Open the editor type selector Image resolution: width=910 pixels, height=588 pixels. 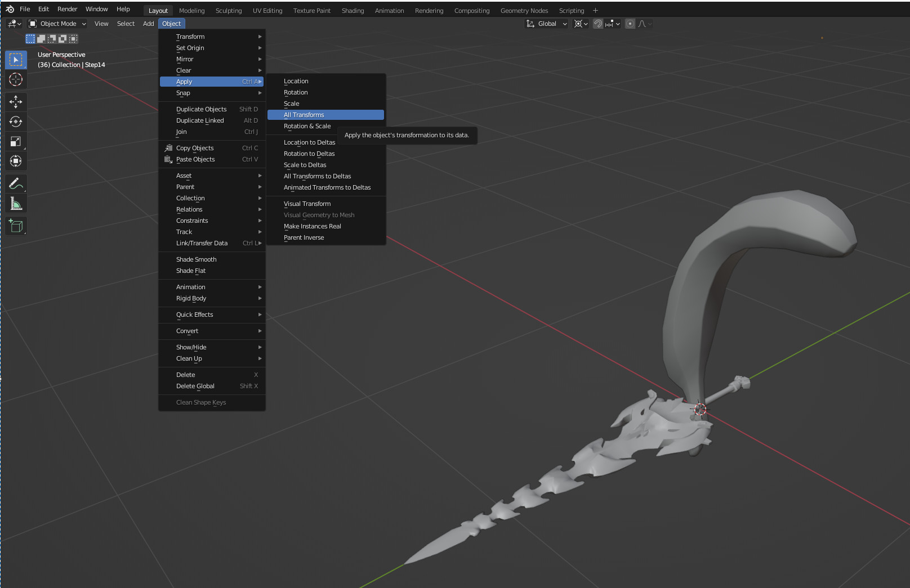point(14,24)
